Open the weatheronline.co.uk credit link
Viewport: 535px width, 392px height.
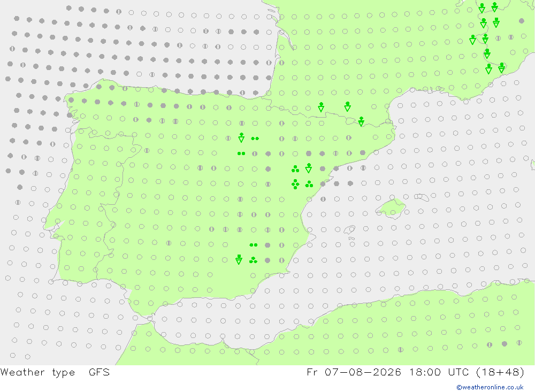pos(490,387)
